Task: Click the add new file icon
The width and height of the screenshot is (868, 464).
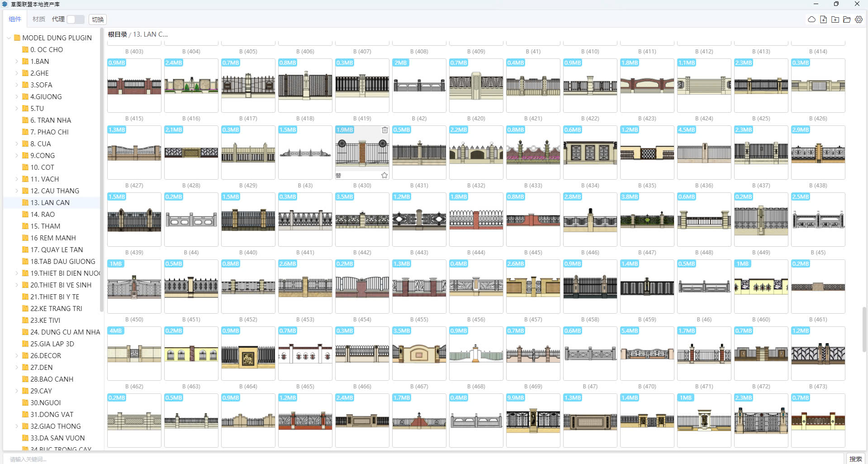Action: pyautogui.click(x=823, y=19)
